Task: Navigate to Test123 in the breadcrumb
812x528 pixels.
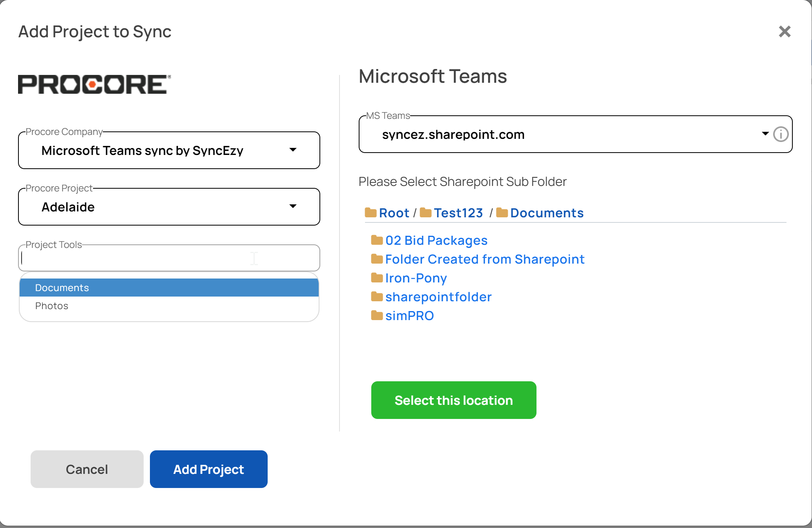Action: point(458,213)
